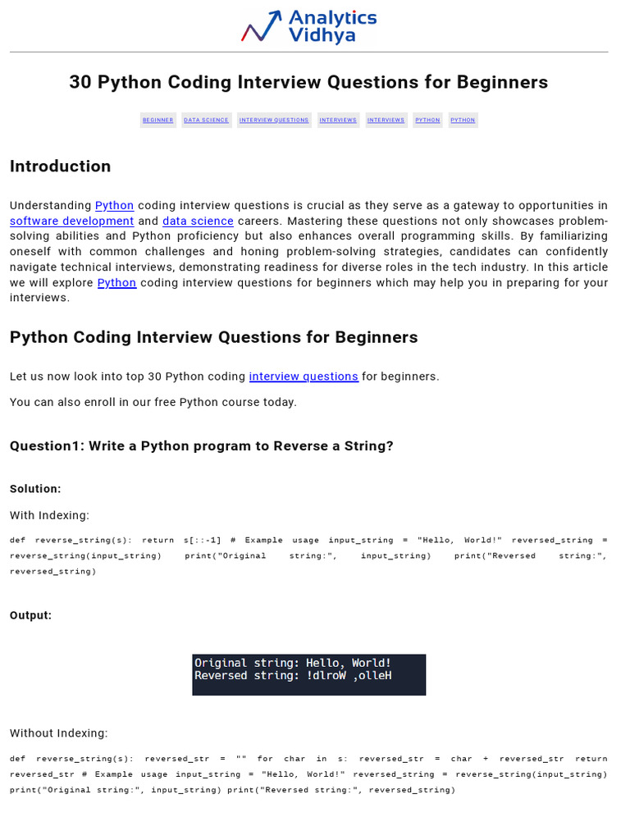Click the Question1 reverse string heading
The width and height of the screenshot is (630, 840).
coord(201,446)
